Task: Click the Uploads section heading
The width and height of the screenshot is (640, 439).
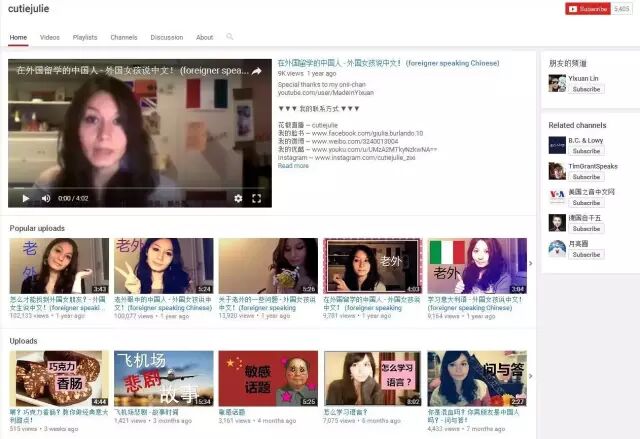Action: [x=23, y=341]
